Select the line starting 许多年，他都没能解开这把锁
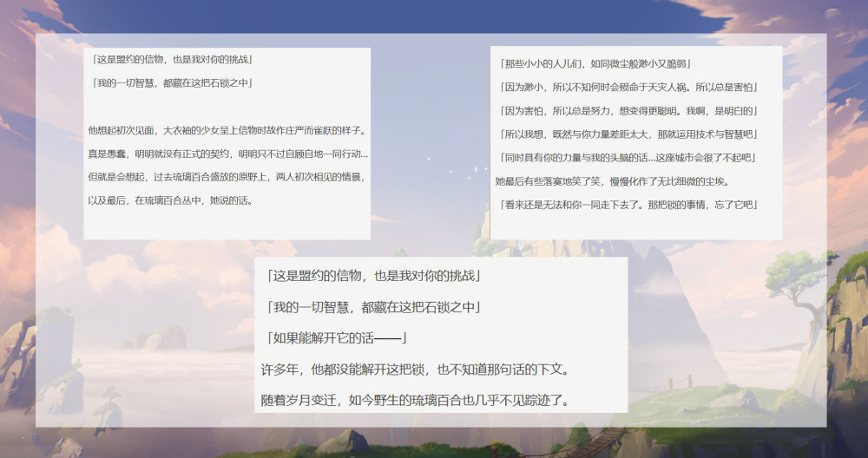Screen dimensions: 868x458 coord(415,370)
